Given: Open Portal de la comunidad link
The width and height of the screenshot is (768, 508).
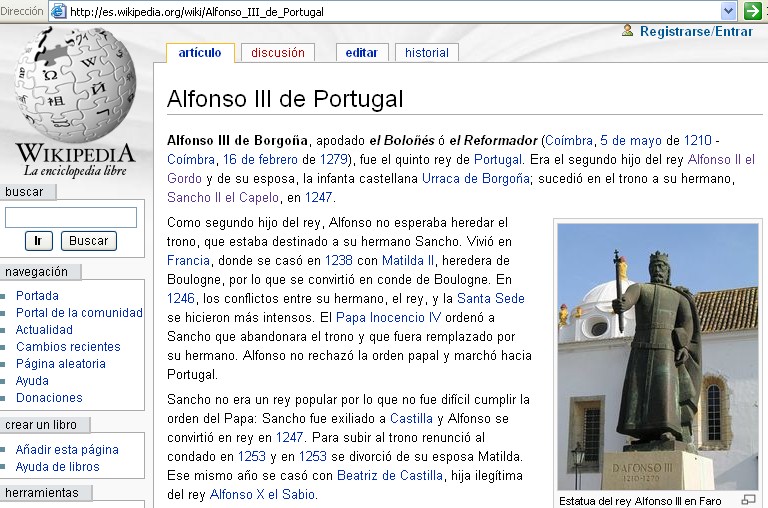Looking at the screenshot, I should pos(79,313).
